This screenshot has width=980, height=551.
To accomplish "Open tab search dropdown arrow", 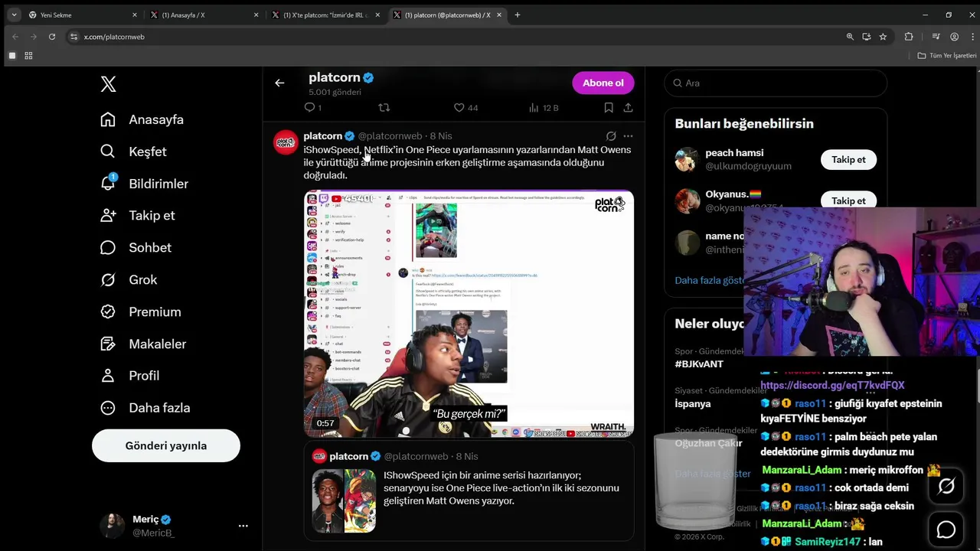I will click(x=14, y=15).
